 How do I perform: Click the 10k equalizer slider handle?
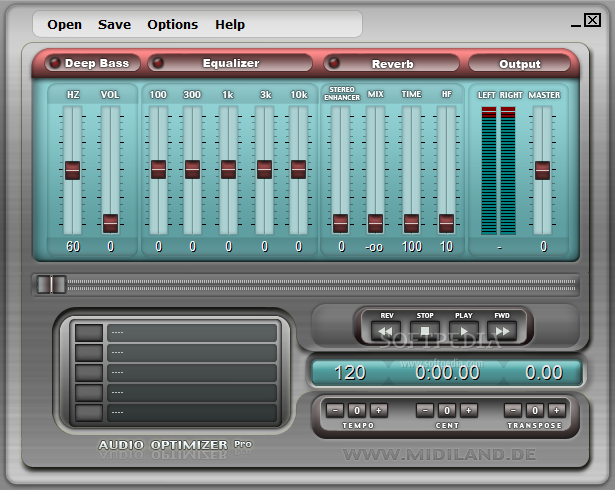point(298,169)
